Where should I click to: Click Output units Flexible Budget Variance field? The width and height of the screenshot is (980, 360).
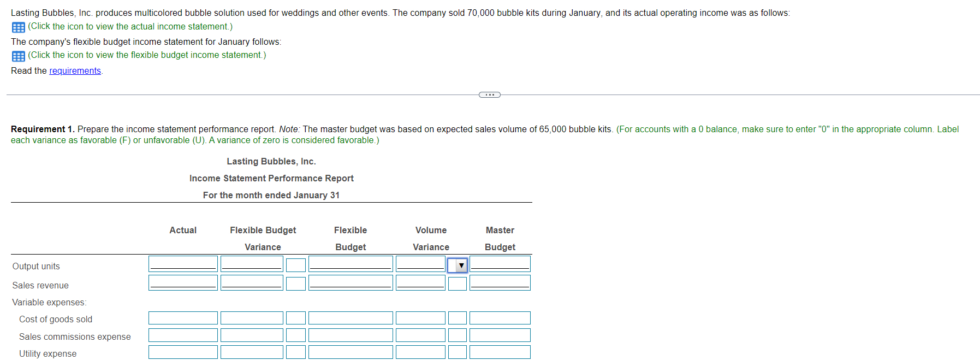[x=252, y=264]
